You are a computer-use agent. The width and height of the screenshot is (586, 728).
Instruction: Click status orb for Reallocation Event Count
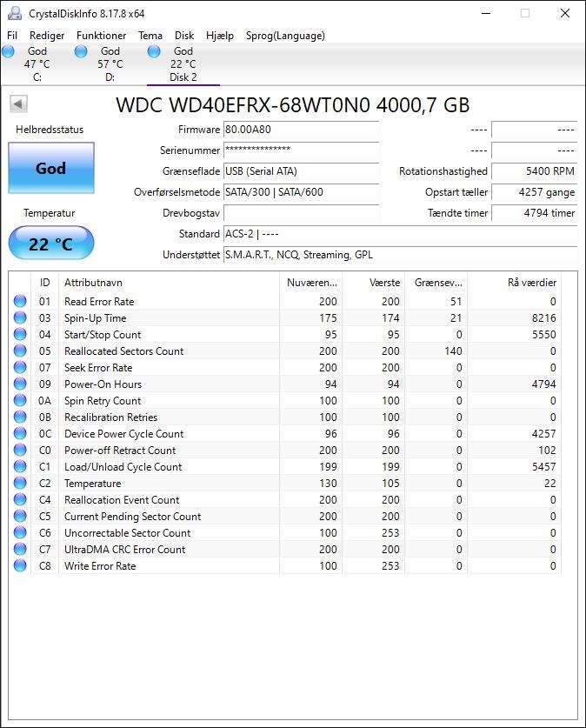click(x=20, y=499)
